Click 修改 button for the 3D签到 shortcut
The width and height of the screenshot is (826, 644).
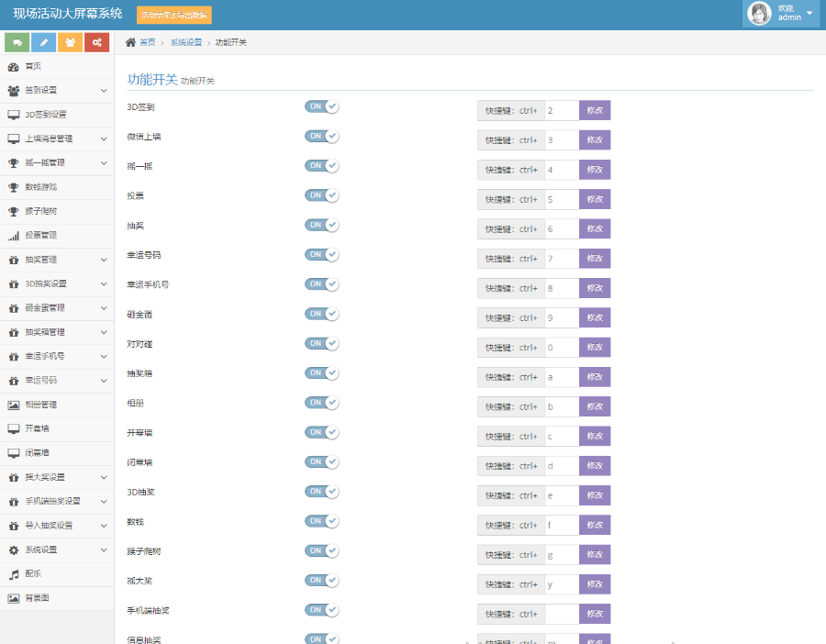point(595,110)
